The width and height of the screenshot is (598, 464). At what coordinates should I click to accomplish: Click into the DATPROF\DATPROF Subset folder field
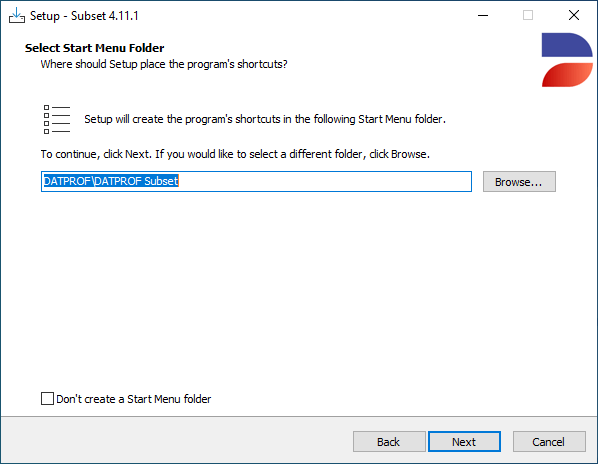coord(256,181)
